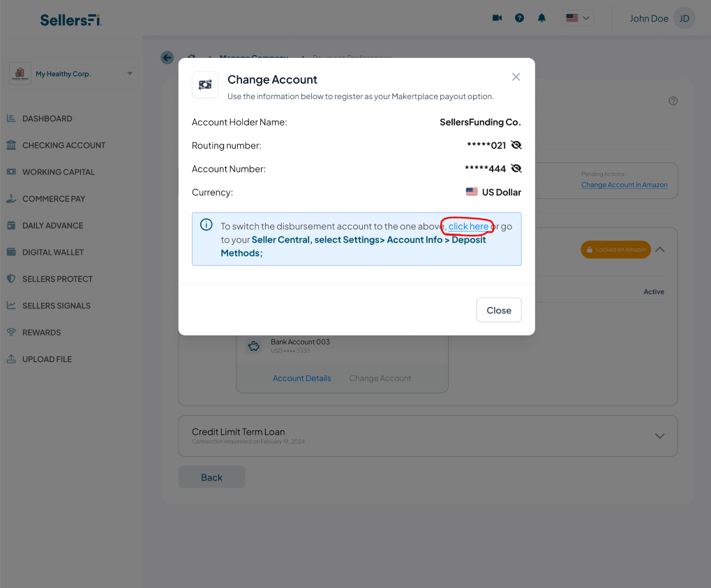Click the Close button in dialog
711x588 pixels.
point(499,310)
